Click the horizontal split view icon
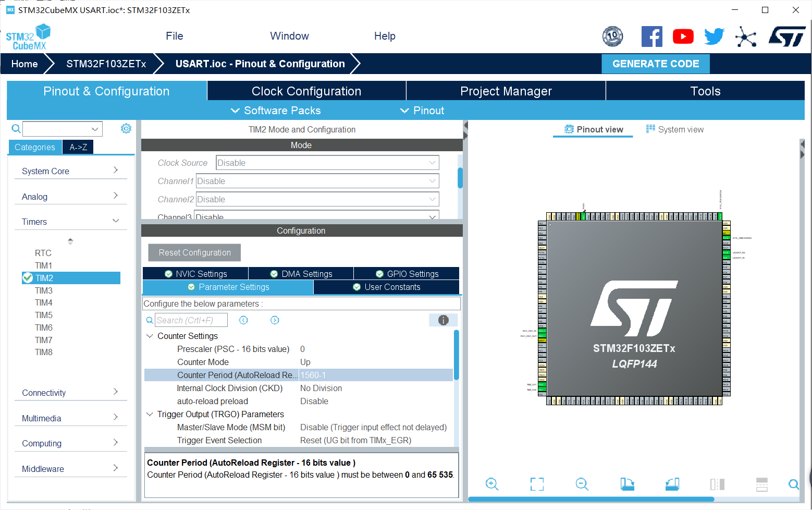812x510 pixels. pyautogui.click(x=762, y=484)
